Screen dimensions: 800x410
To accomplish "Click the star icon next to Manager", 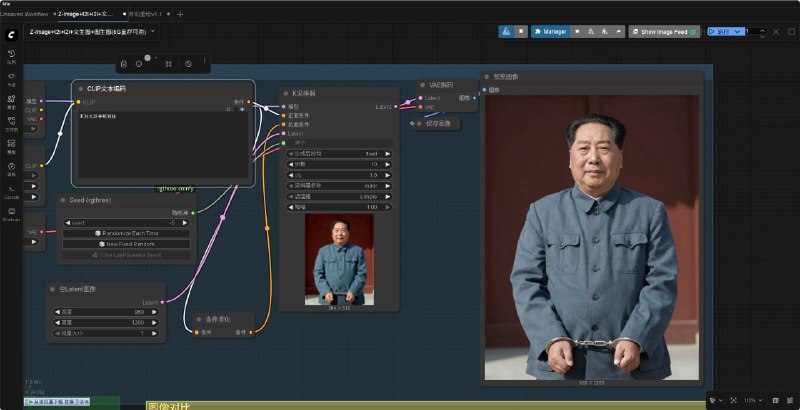I will [577, 32].
